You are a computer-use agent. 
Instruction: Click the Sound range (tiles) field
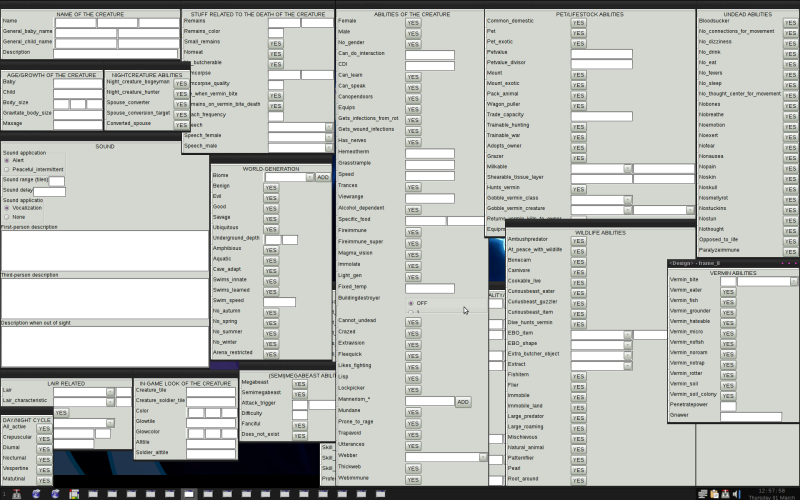[57, 181]
